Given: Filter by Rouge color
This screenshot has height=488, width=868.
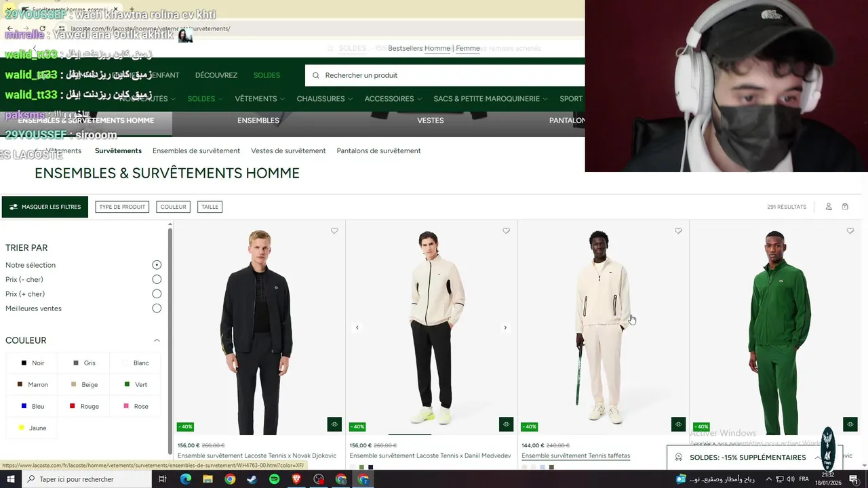Looking at the screenshot, I should pos(84,407).
